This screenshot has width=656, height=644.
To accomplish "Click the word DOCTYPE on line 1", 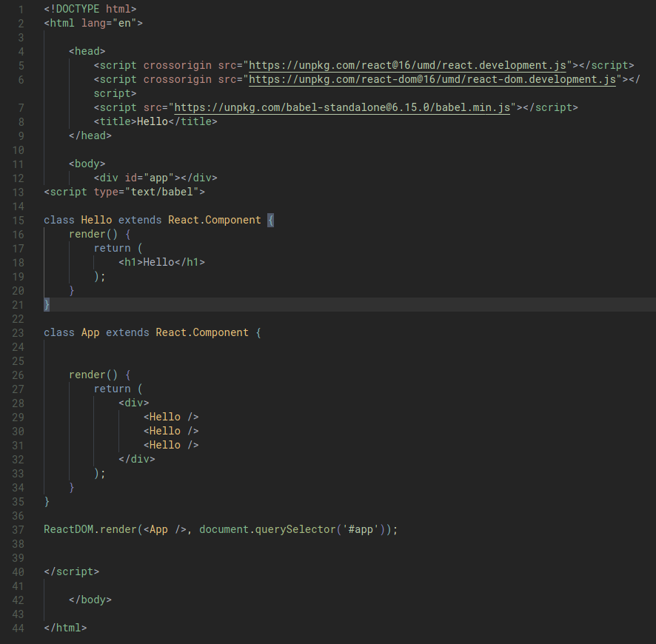I will 78,9.
